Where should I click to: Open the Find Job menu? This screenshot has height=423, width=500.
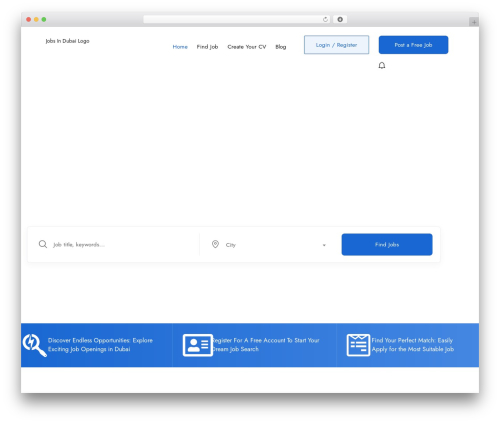(x=207, y=47)
